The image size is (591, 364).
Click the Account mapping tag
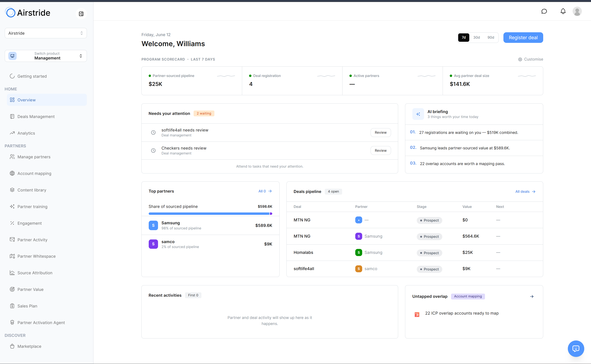[468, 296]
